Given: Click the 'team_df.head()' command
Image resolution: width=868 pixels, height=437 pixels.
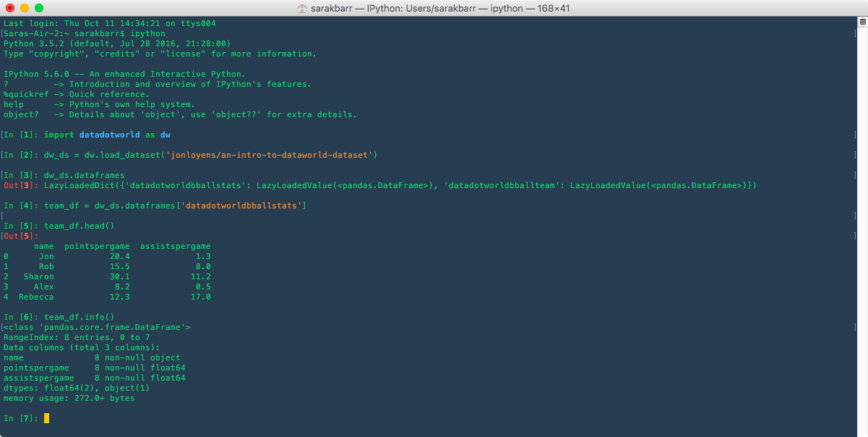Looking at the screenshot, I should click(x=79, y=226).
